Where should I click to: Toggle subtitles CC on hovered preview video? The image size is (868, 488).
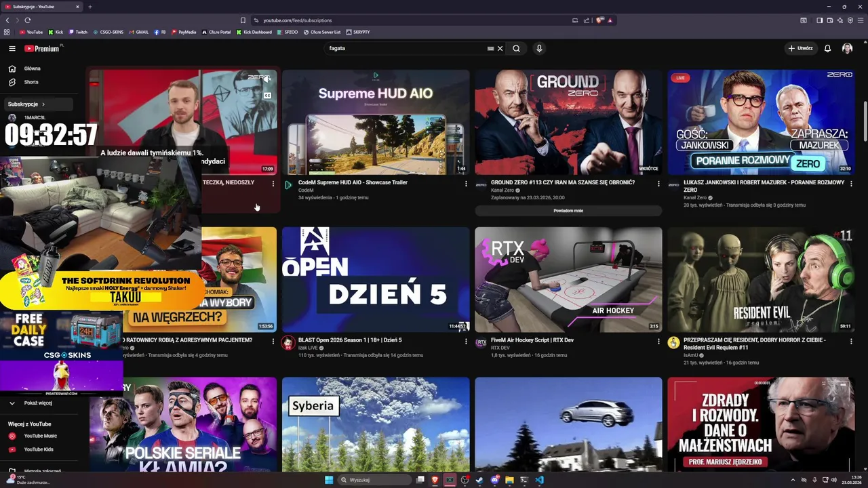coord(267,96)
